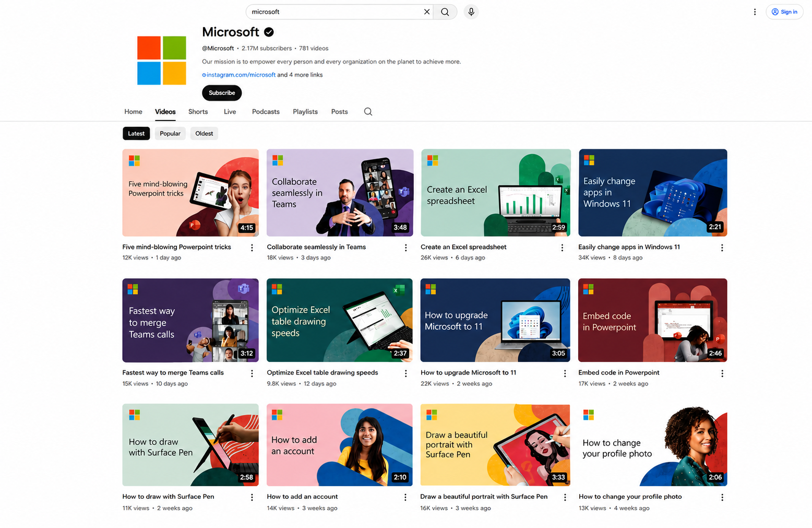Viewport: 812px width, 528px height.
Task: Play the Five mind-blowing Powerpoint tricks thumbnail
Action: (190, 193)
